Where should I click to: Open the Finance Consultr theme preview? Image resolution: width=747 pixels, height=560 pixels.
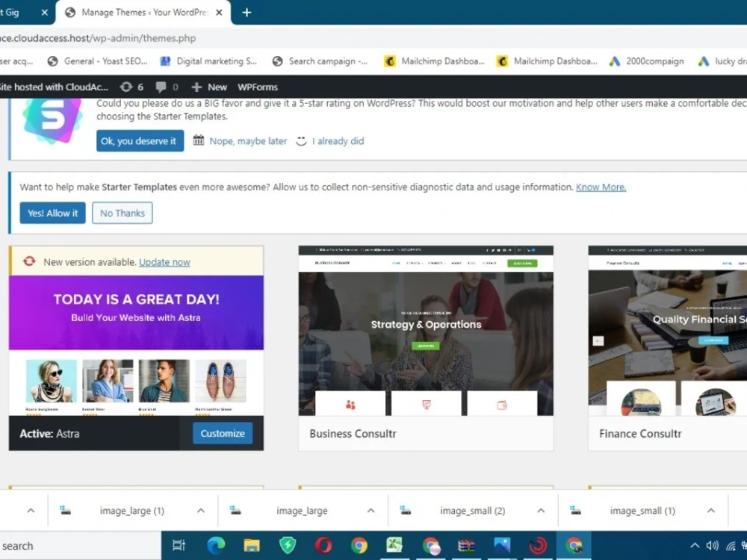click(x=667, y=331)
